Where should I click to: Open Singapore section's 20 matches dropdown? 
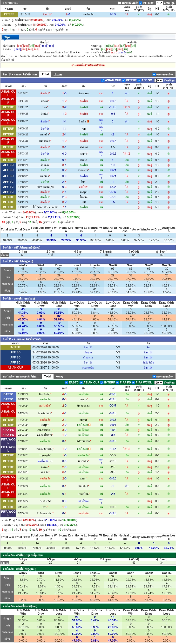coord(158,81)
